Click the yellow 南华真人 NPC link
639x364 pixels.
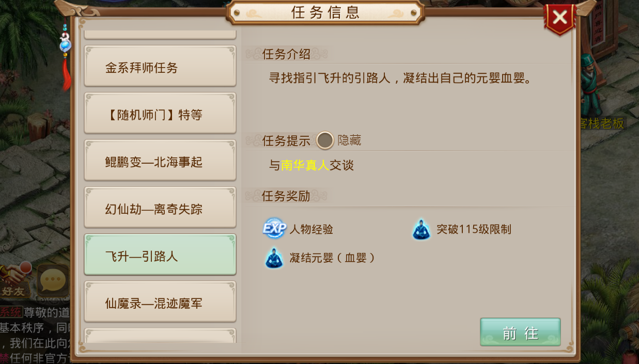pos(305,165)
